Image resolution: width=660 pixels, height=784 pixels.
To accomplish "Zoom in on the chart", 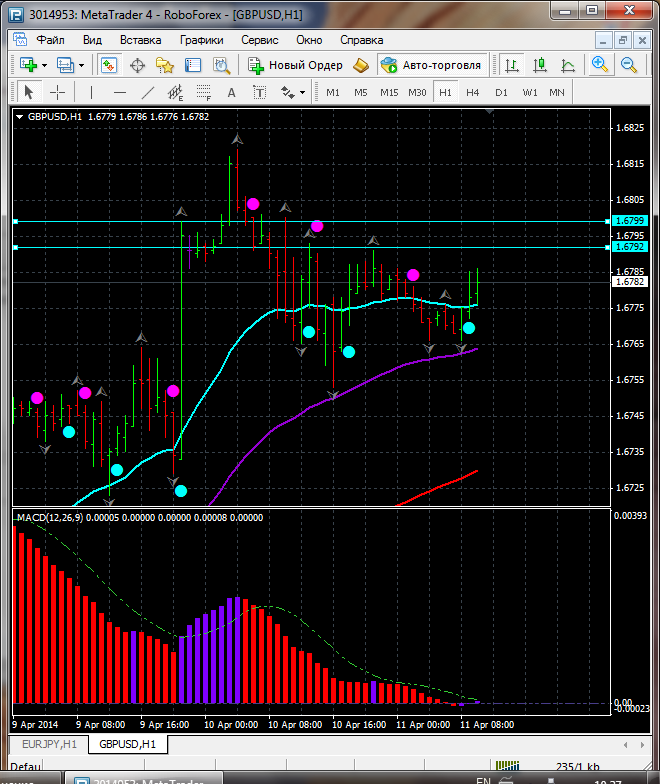I will tap(600, 65).
